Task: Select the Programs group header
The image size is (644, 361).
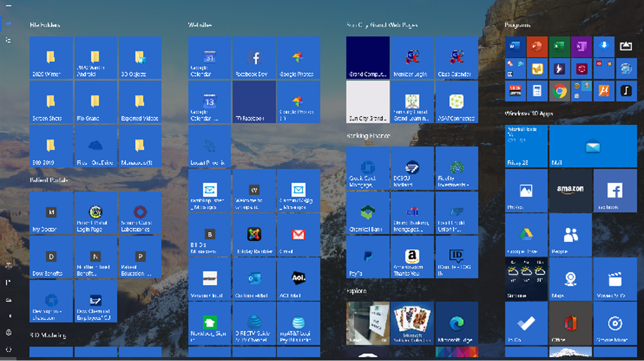Action: click(x=518, y=25)
